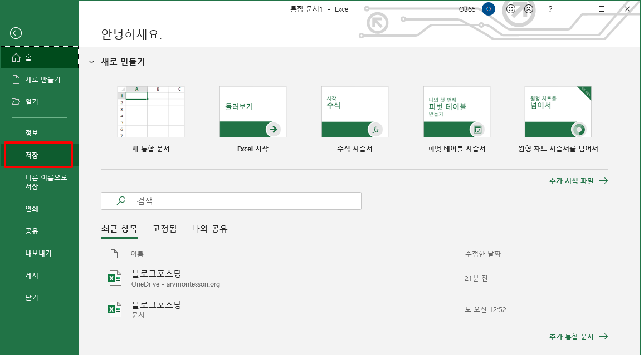Maximize the Excel window

pos(602,9)
